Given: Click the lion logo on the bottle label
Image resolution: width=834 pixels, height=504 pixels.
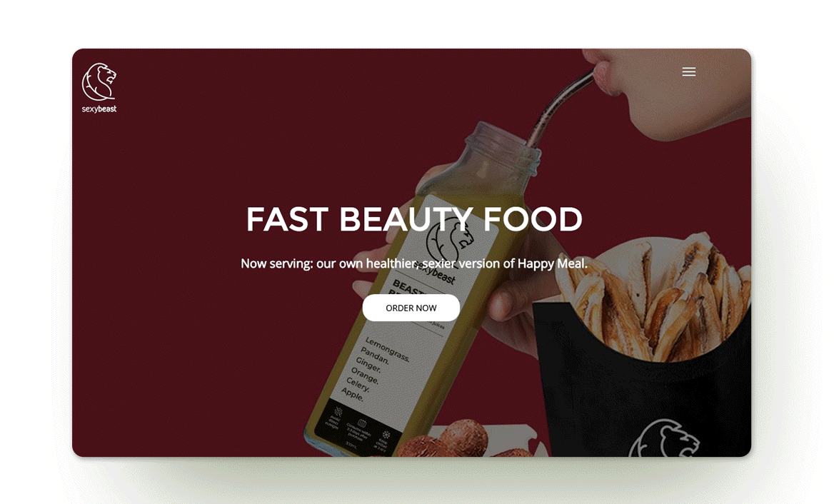Looking at the screenshot, I should click(449, 241).
